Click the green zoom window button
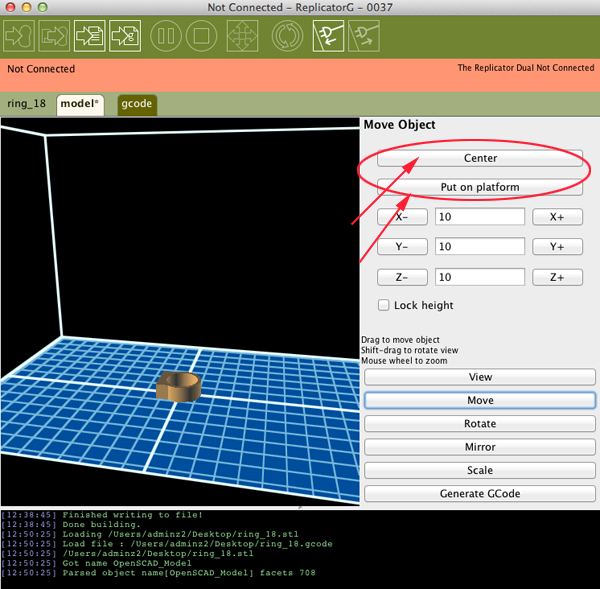Viewport: 600px width, 589px height. pyautogui.click(x=42, y=7)
